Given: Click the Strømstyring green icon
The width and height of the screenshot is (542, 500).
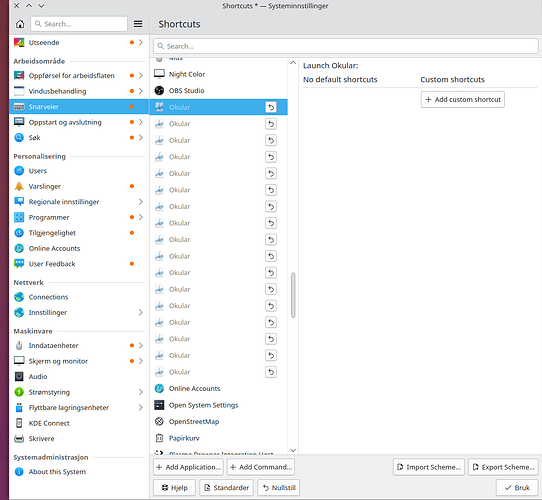Looking at the screenshot, I should tap(19, 392).
